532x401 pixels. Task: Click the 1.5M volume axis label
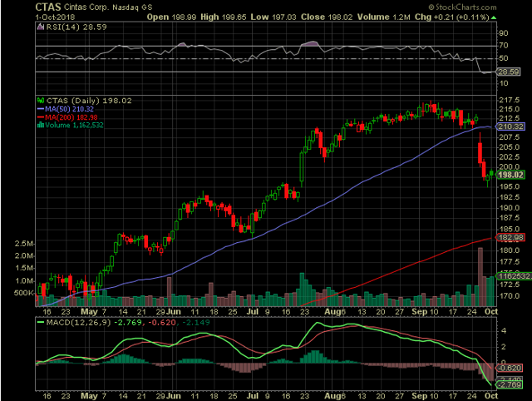click(x=24, y=268)
